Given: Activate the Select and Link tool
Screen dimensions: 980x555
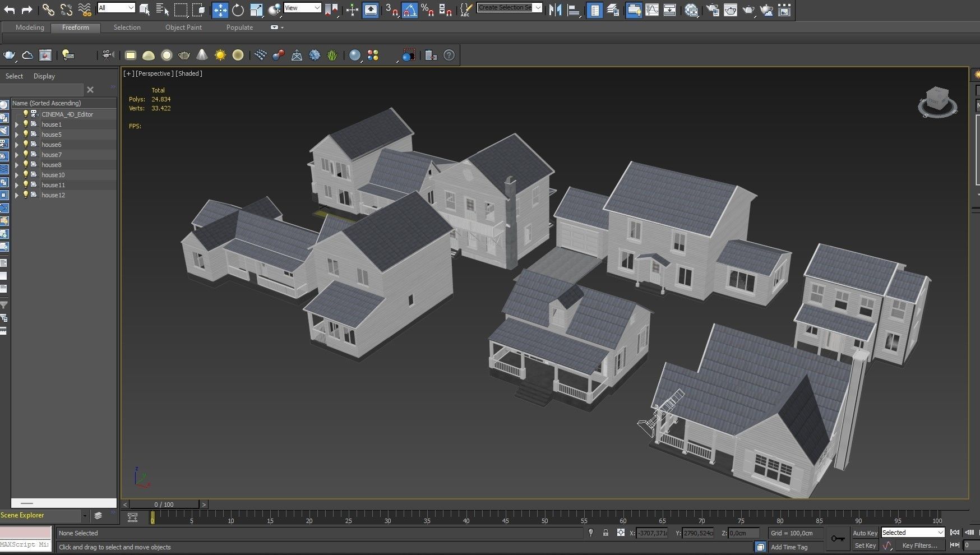Looking at the screenshot, I should click(x=48, y=10).
